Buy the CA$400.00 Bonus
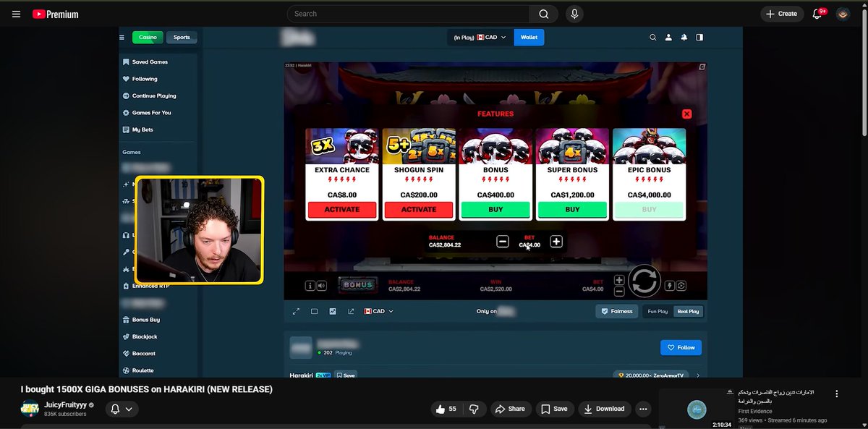This screenshot has height=429, width=868. (495, 209)
